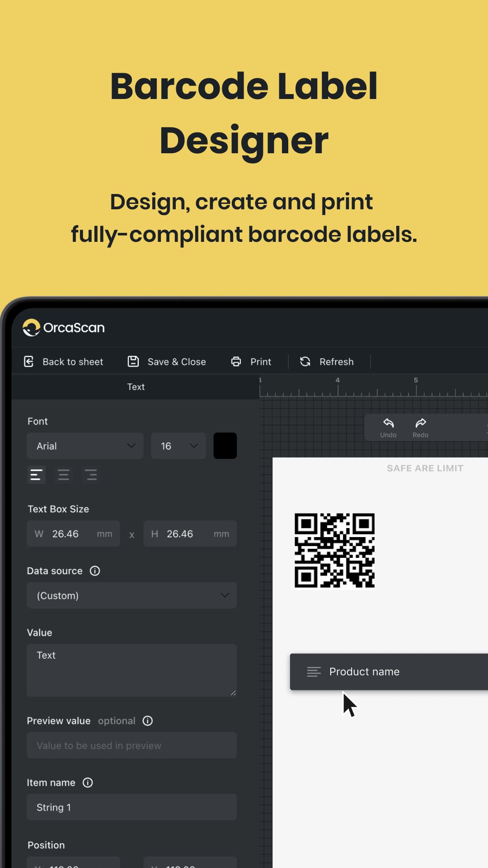This screenshot has height=868, width=488.
Task: Align text center
Action: [x=64, y=475]
